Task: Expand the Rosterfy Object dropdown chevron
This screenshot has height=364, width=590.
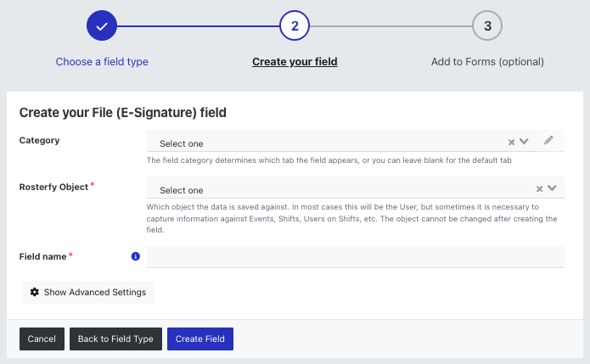Action: [552, 188]
